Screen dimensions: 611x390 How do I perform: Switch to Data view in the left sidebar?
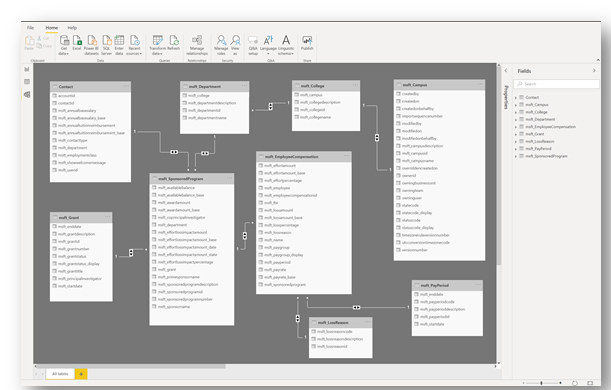pyautogui.click(x=27, y=82)
